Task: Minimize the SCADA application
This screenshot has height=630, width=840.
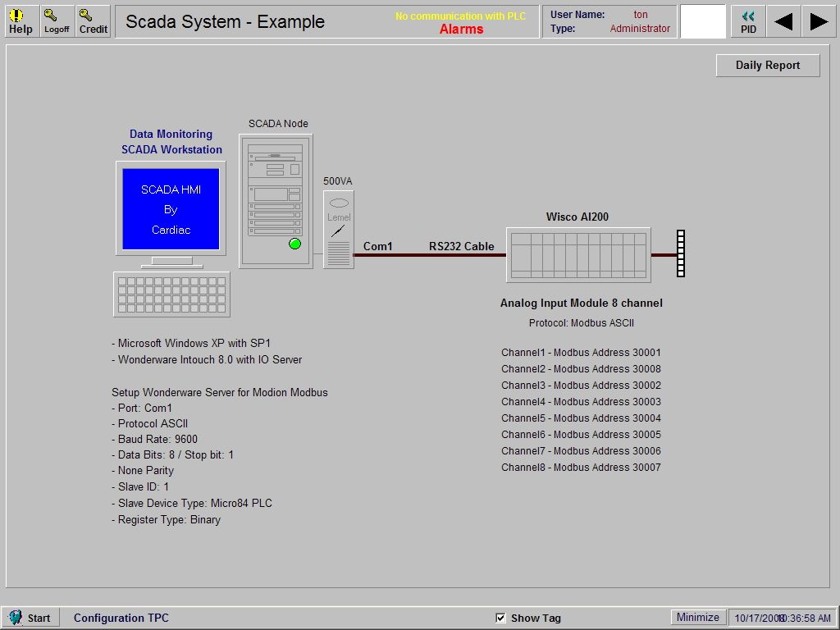Action: tap(697, 617)
